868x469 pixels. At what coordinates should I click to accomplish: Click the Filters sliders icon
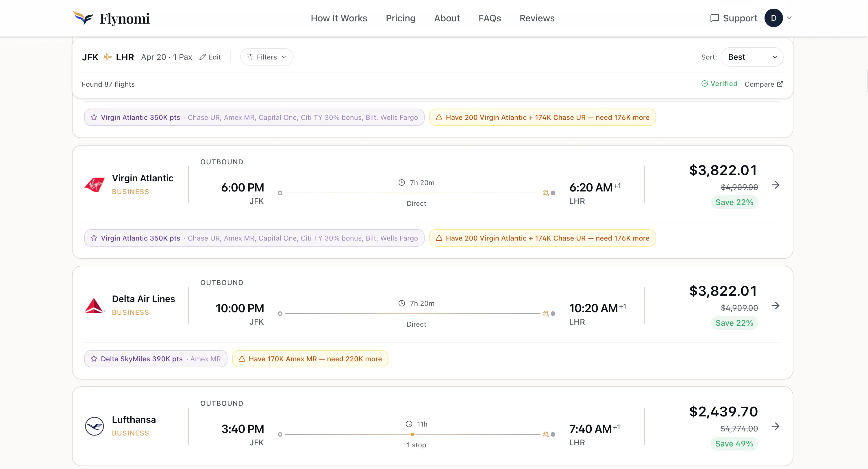pyautogui.click(x=250, y=57)
